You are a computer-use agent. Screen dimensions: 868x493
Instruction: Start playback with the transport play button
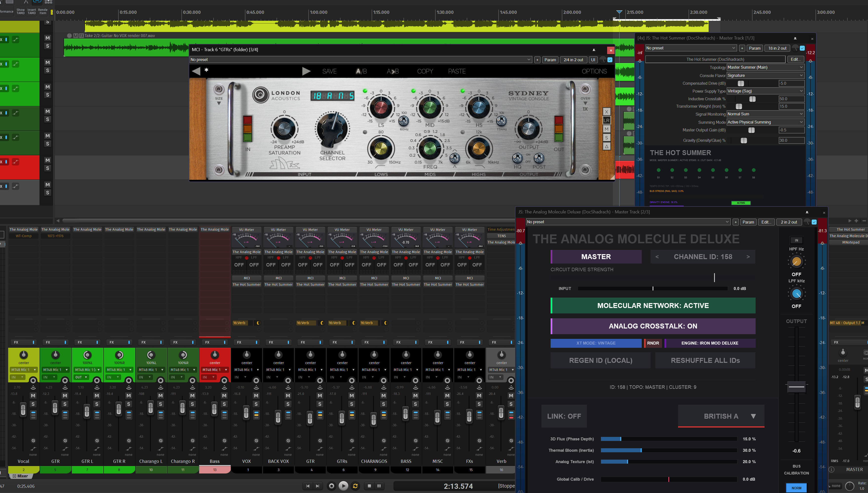tap(343, 486)
